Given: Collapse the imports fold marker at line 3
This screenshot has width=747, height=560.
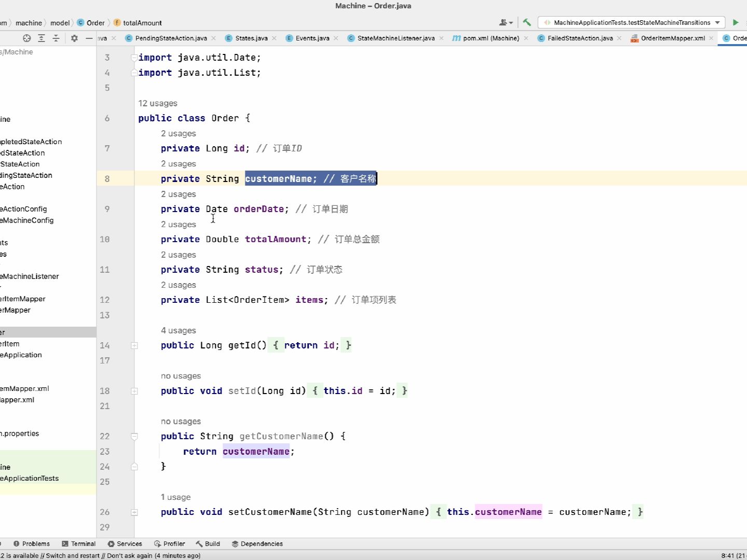Looking at the screenshot, I should tap(134, 58).
